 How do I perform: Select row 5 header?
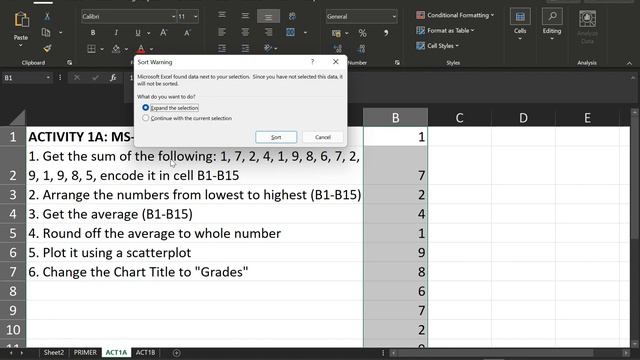[x=13, y=233]
